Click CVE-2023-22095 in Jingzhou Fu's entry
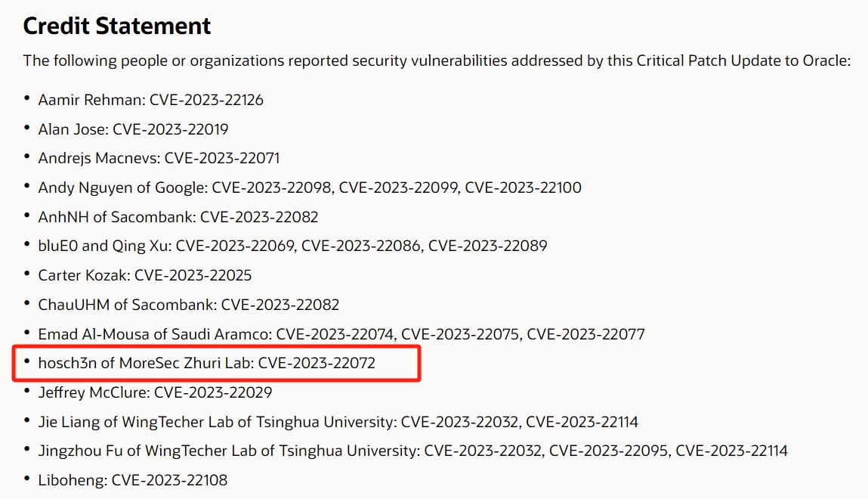 [608, 451]
